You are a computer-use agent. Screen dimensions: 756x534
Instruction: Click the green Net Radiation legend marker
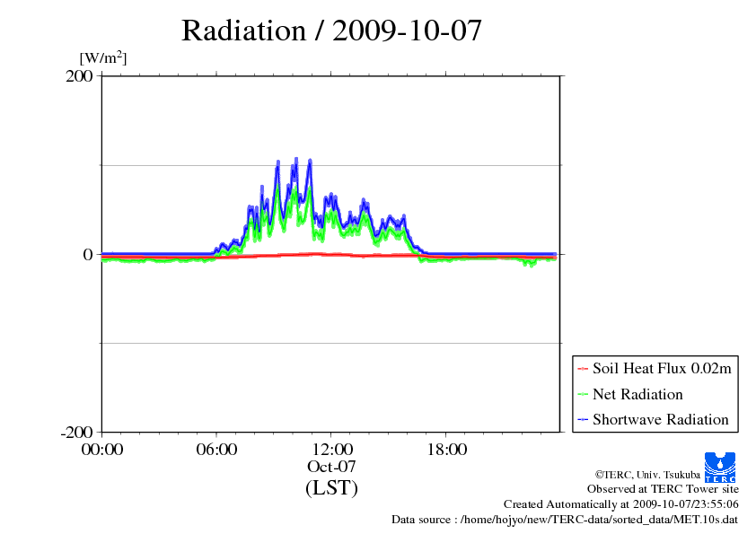(583, 394)
